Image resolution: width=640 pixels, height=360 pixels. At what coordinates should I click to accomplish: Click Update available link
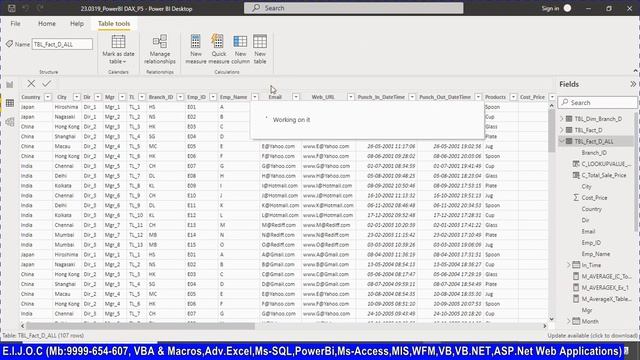592,336
